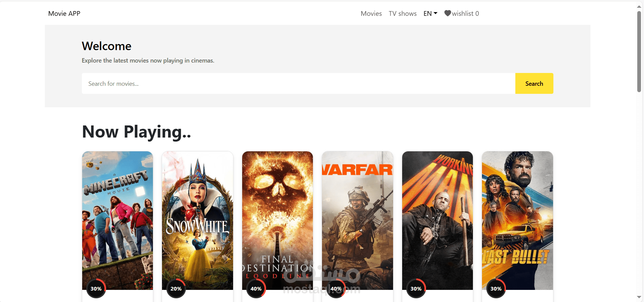The width and height of the screenshot is (644, 302).
Task: Click the 30% rating badge on Last Bullet
Action: [x=496, y=289]
